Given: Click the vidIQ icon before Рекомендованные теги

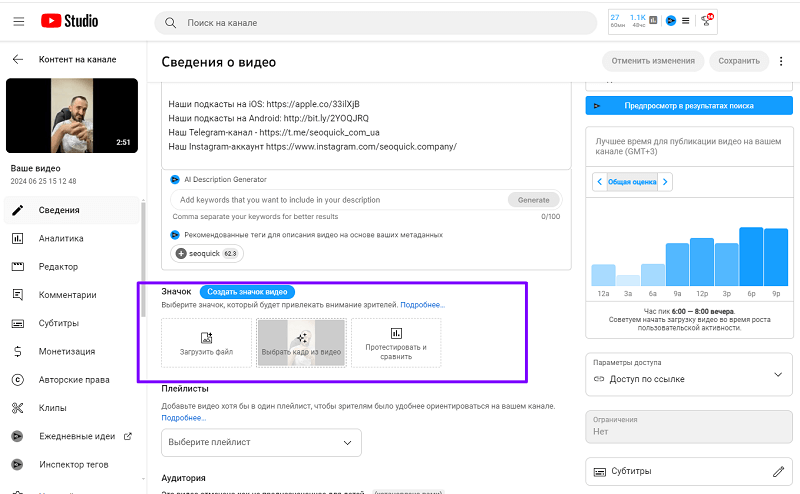Looking at the screenshot, I should (x=175, y=235).
